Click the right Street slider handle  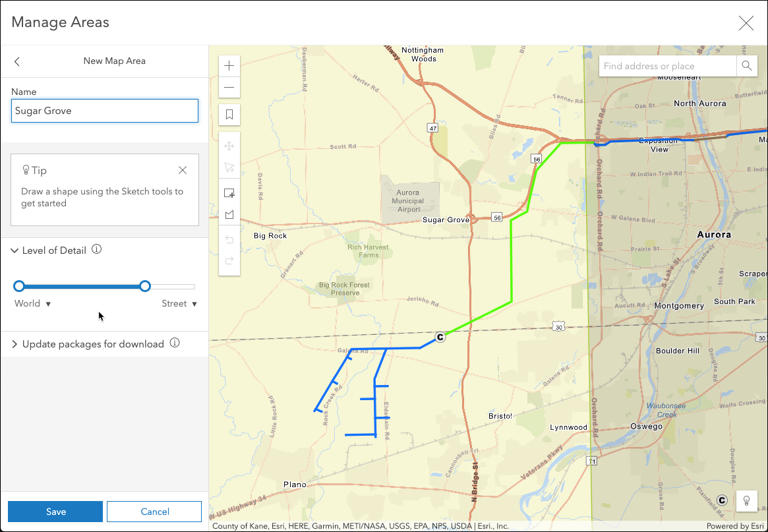point(145,286)
